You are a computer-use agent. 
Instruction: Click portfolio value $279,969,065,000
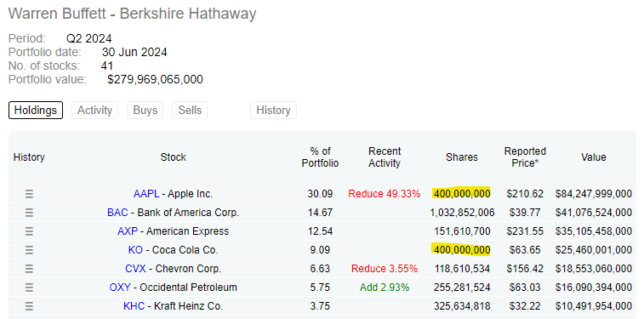(155, 79)
